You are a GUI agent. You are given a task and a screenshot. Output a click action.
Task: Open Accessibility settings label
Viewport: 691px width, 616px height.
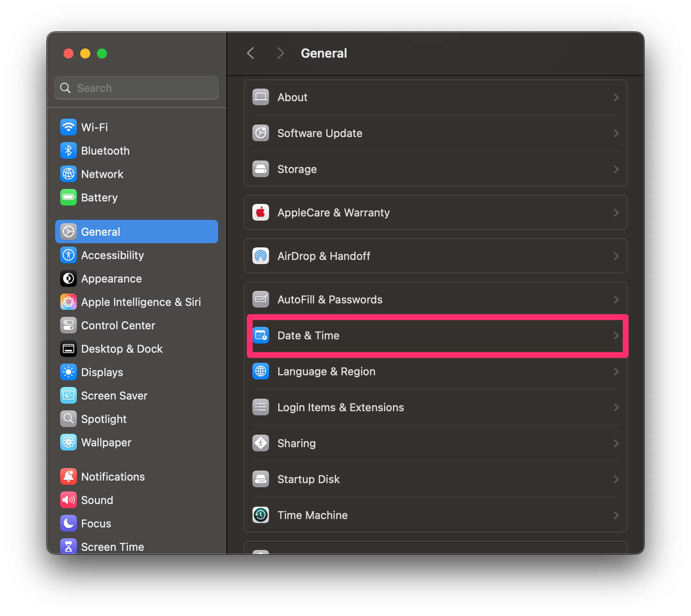112,255
